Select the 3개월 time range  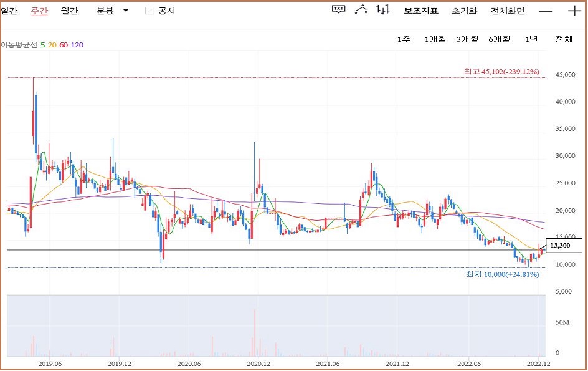tap(467, 39)
